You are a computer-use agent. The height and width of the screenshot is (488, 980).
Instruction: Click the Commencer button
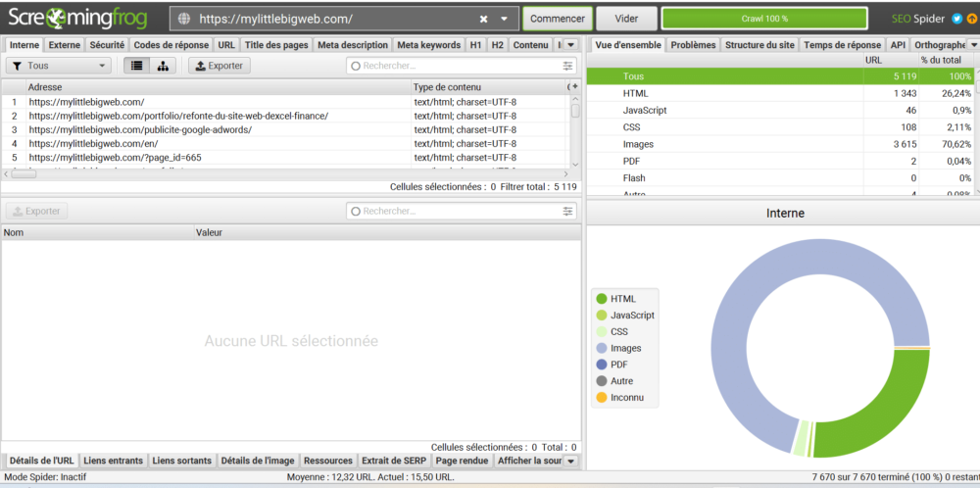tap(558, 19)
